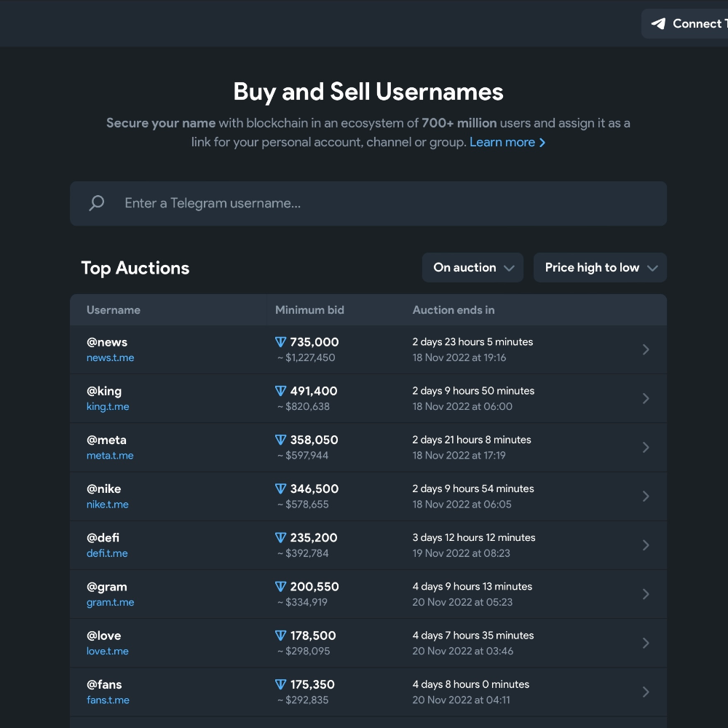Click the search magnifier icon
728x728 pixels.
coord(97,203)
